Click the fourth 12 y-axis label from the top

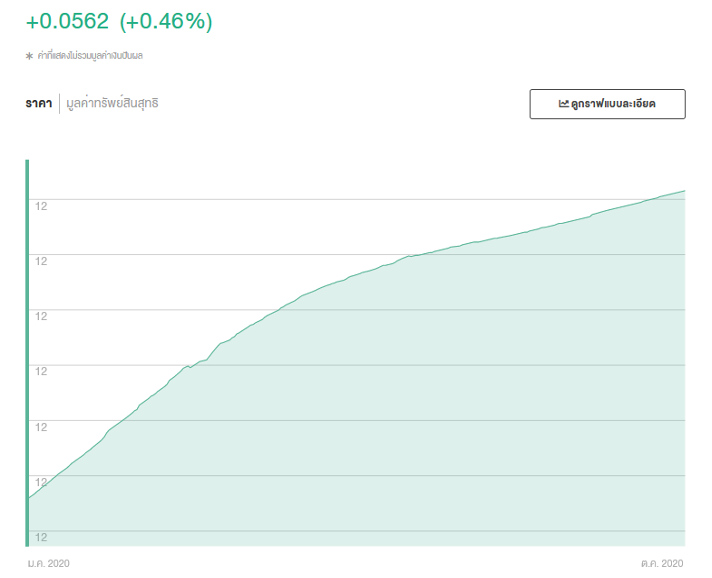[x=42, y=371]
